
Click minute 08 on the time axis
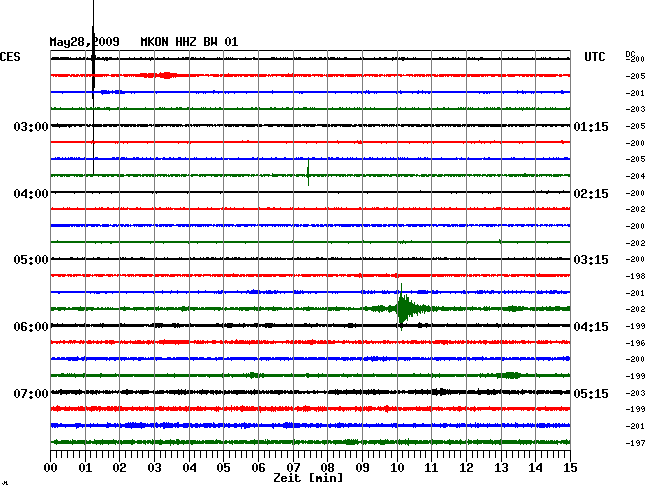click(x=327, y=468)
